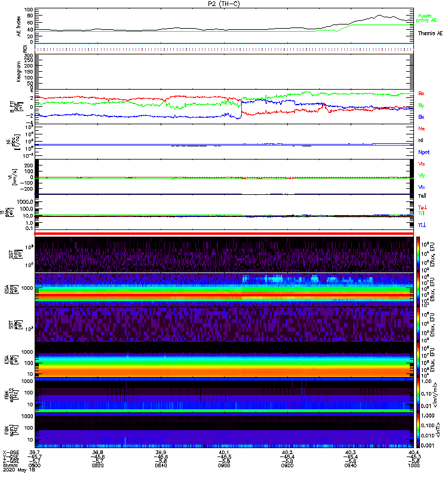The image size is (448, 478).
Task: Click the date label 2020 May 18
Action: point(19,470)
